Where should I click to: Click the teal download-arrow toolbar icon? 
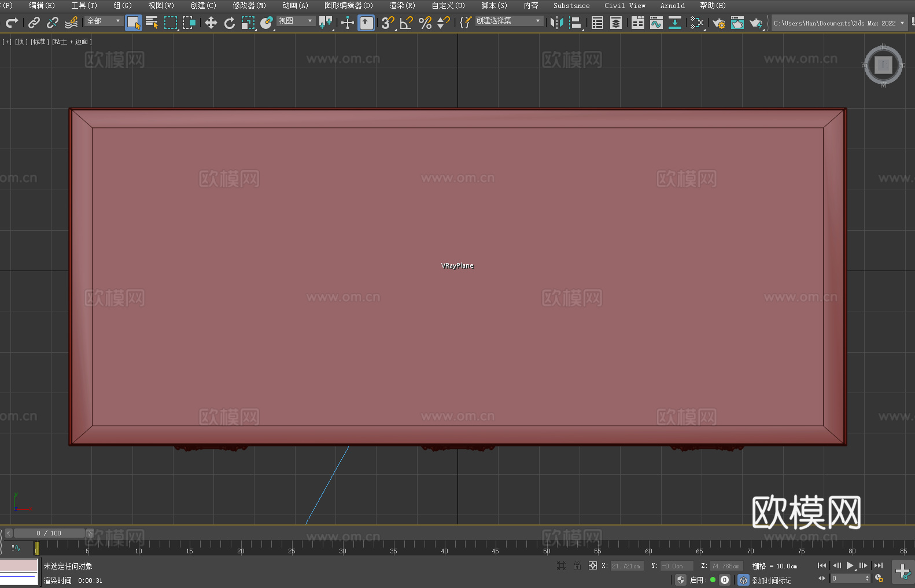[675, 23]
